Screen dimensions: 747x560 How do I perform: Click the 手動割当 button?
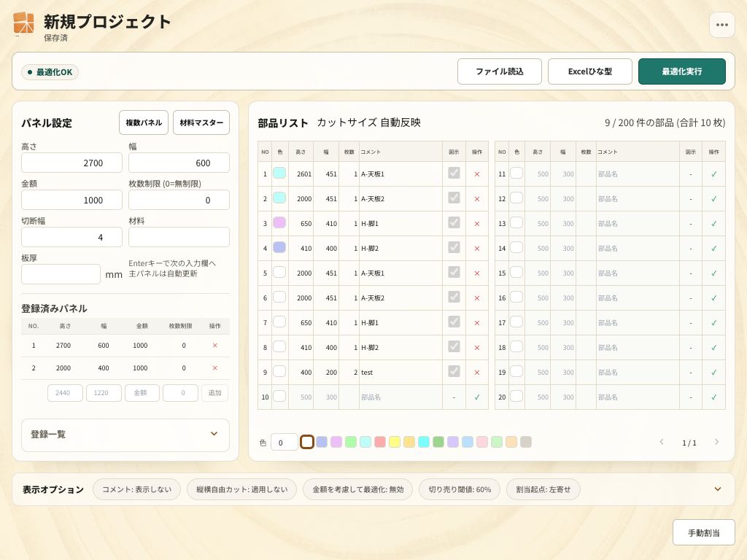click(704, 532)
